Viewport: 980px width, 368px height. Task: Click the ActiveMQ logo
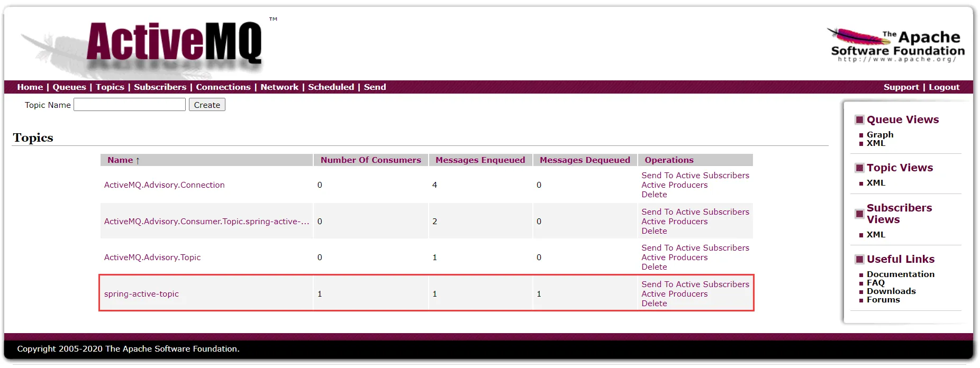174,43
